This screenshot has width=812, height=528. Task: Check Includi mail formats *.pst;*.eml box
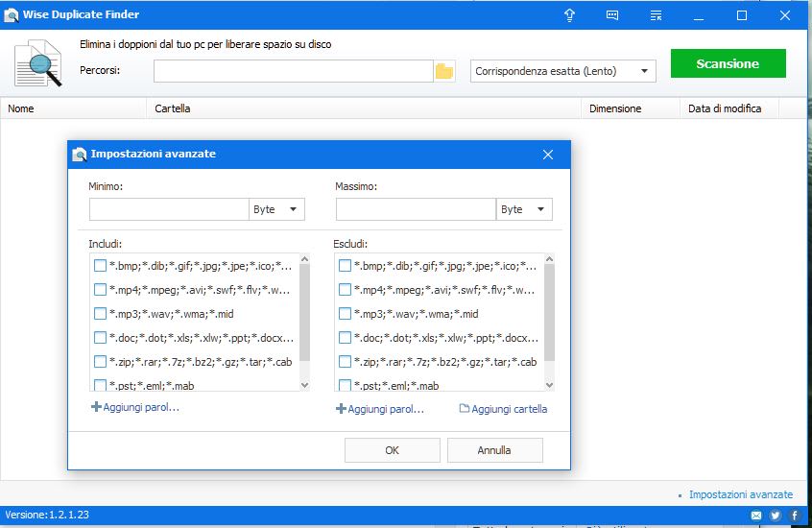(x=100, y=385)
